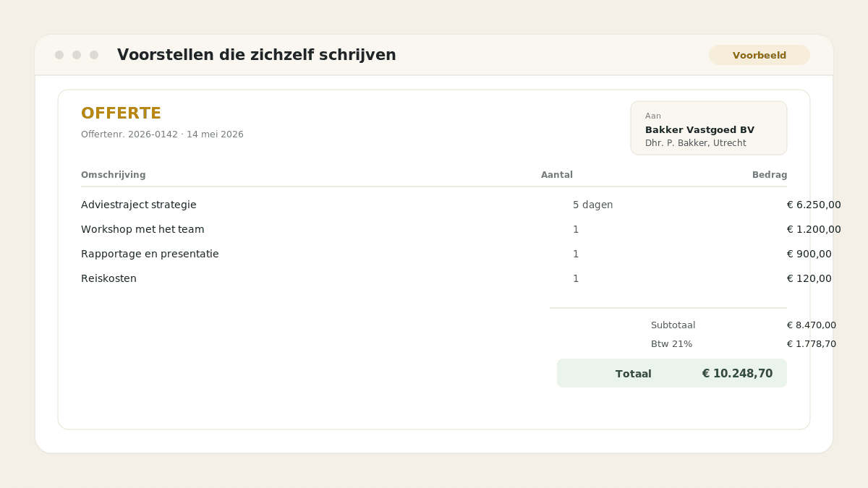Click the amount € 900,00
868x488 pixels.
(809, 254)
